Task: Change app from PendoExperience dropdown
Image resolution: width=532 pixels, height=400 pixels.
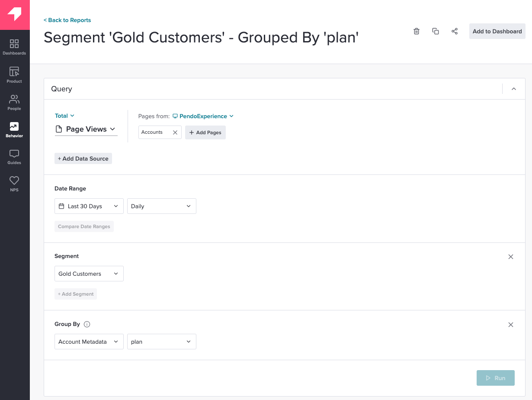Action: click(x=203, y=116)
